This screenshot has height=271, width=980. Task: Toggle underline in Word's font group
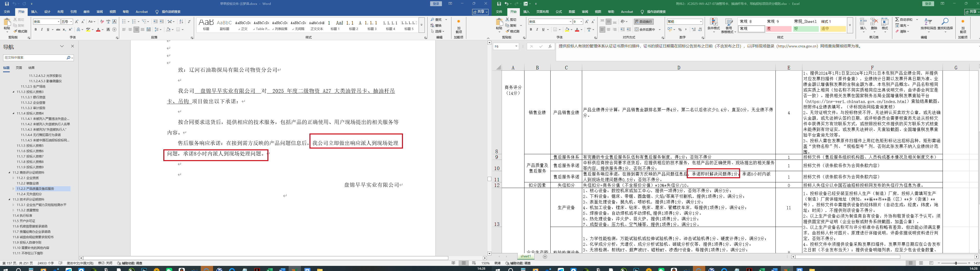coord(48,30)
